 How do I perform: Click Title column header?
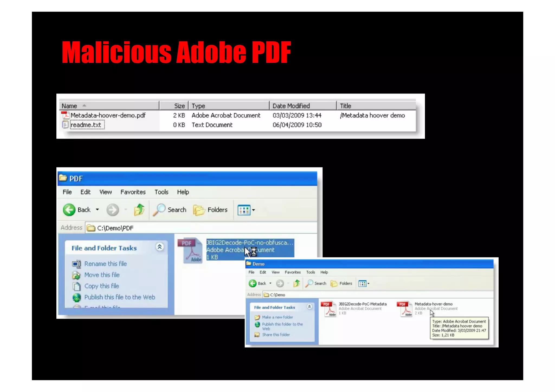point(376,106)
